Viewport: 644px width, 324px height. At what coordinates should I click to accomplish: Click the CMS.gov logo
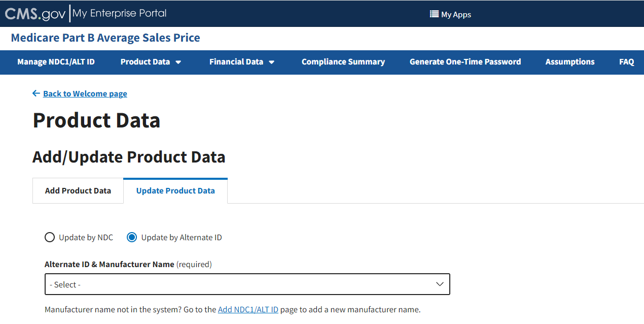click(35, 14)
